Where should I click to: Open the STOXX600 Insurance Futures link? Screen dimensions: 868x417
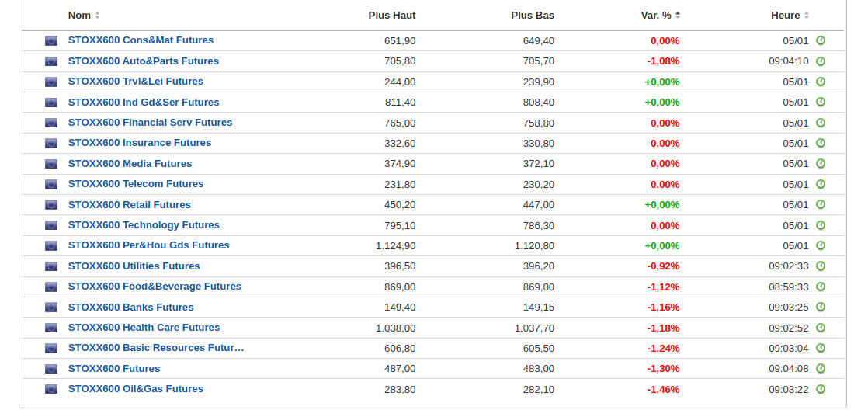click(x=140, y=143)
